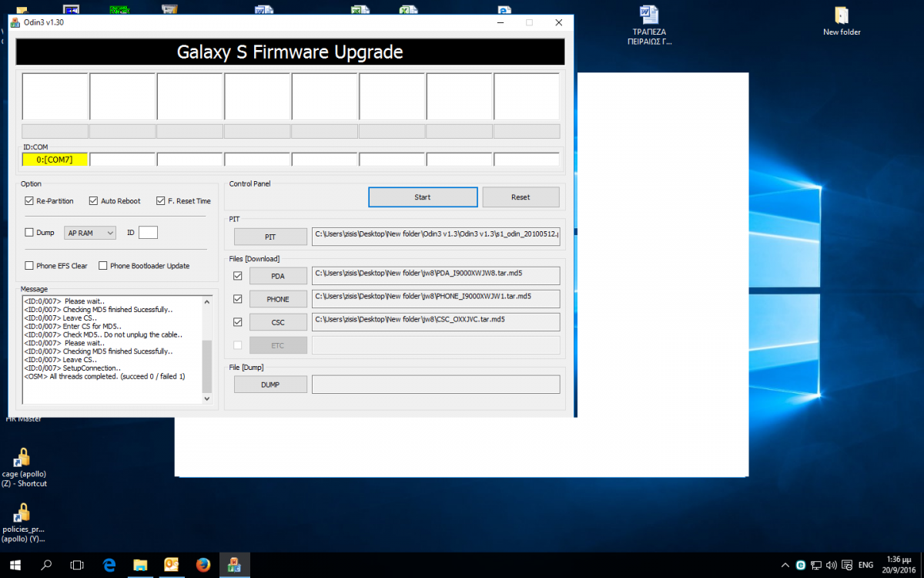
Task: Click the Odin3 title bar app icon
Action: (x=14, y=22)
